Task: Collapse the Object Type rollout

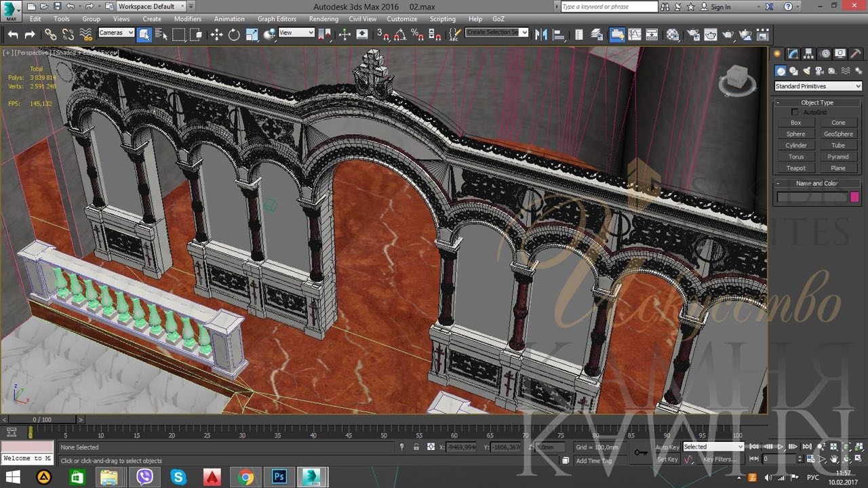Action: 817,102
